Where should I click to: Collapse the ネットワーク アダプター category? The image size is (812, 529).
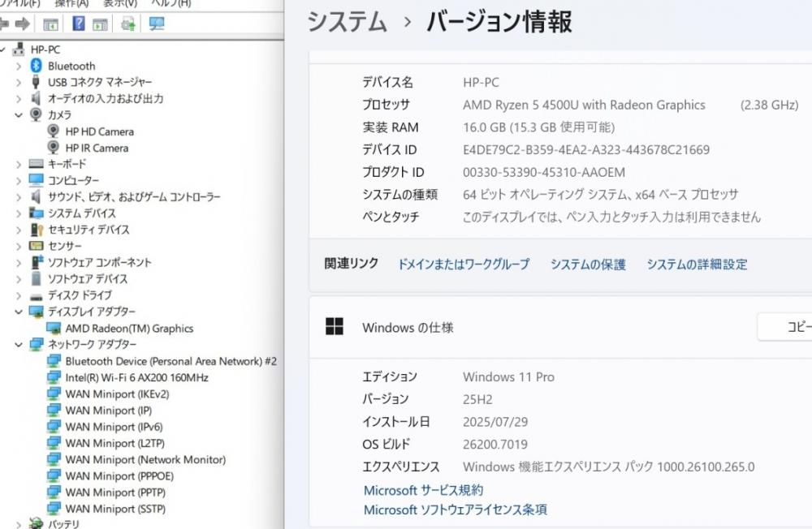(x=19, y=345)
